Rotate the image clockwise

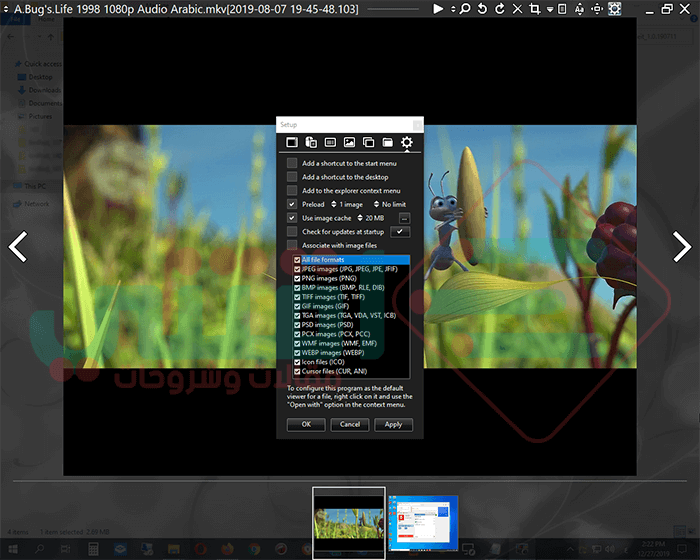[x=500, y=9]
